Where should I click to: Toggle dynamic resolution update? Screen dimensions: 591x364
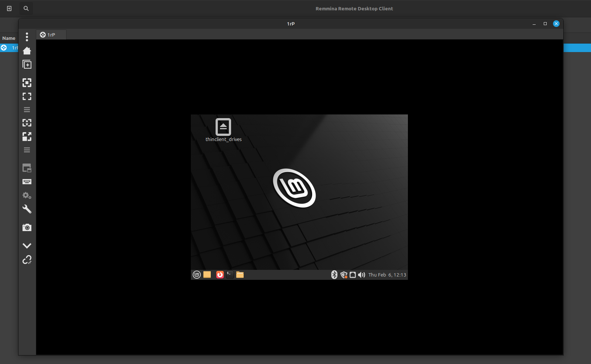tap(27, 123)
